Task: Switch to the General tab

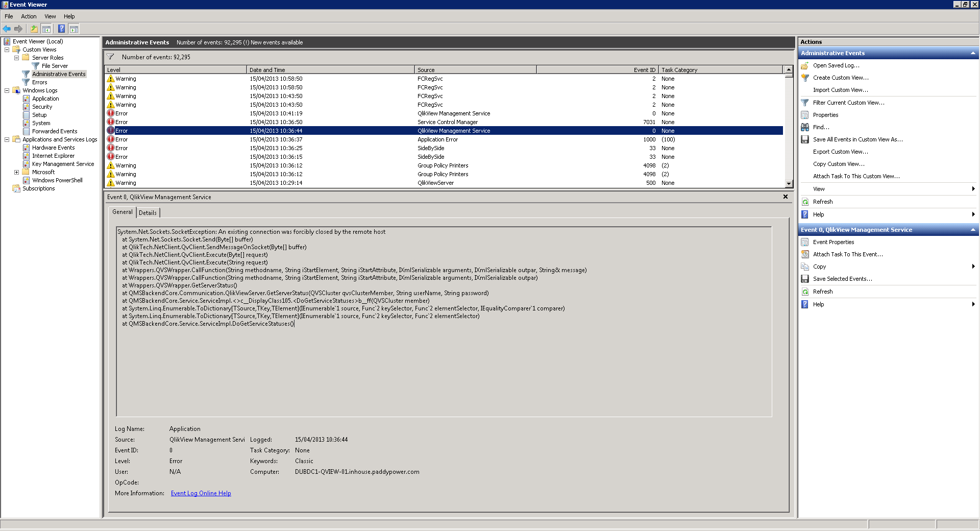Action: tap(122, 212)
